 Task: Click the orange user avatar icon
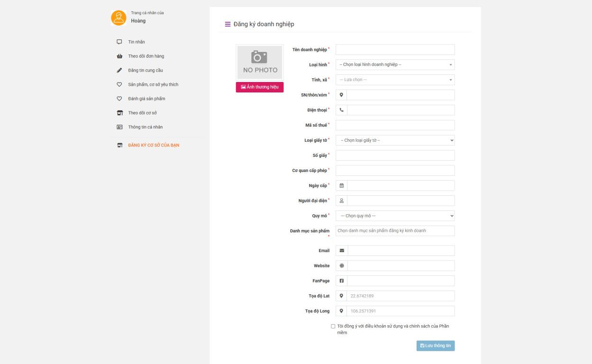click(118, 18)
